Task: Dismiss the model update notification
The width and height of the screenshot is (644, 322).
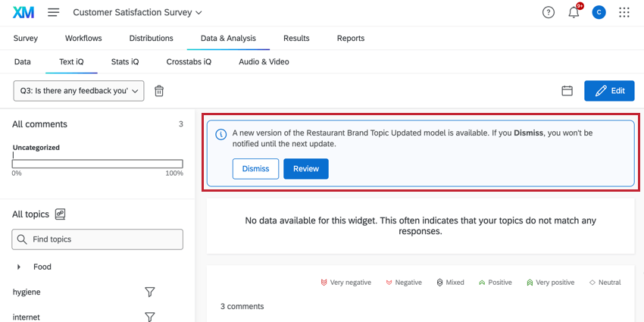Action: [x=255, y=169]
